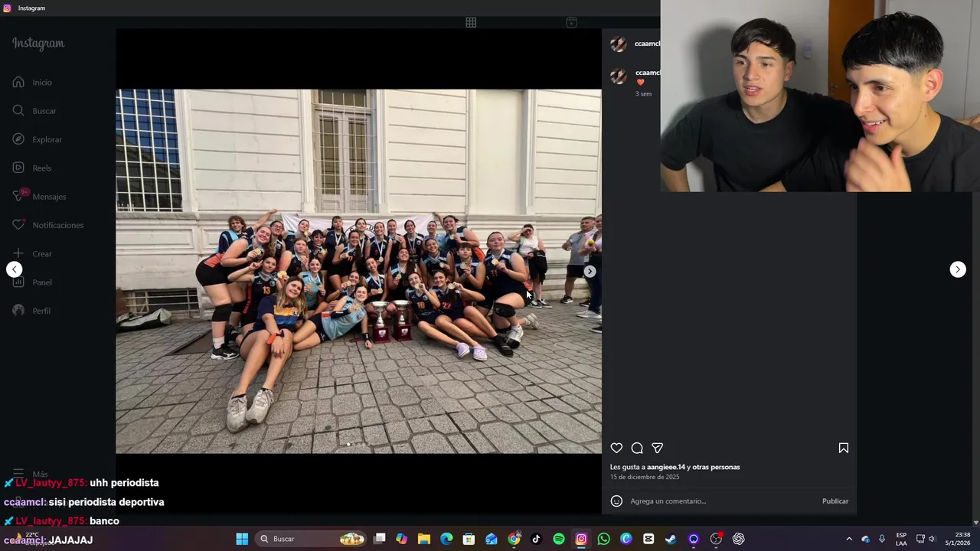Open the emoji picker in comment box
This screenshot has width=980, height=551.
(x=616, y=501)
